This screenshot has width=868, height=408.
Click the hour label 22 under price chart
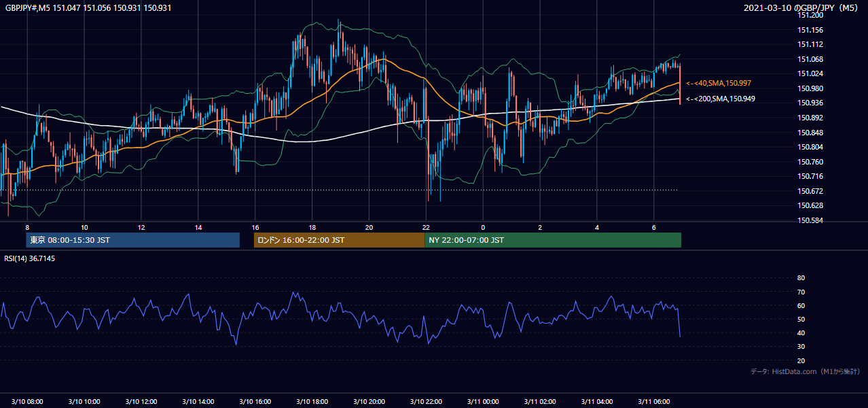click(426, 227)
